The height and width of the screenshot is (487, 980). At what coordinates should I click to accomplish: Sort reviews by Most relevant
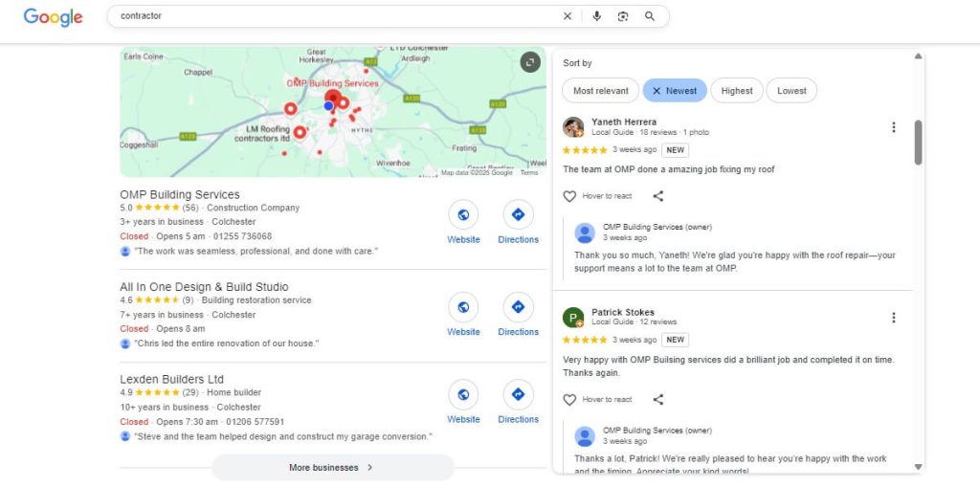[601, 91]
